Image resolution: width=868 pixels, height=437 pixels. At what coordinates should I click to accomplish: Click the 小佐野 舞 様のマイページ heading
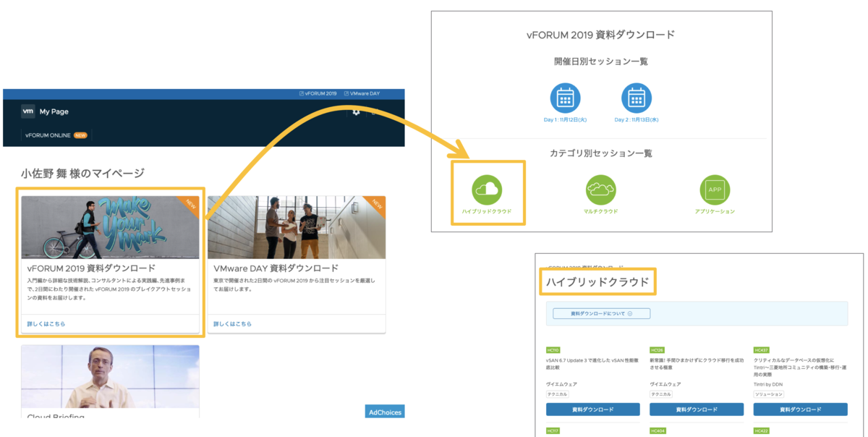[x=82, y=173]
